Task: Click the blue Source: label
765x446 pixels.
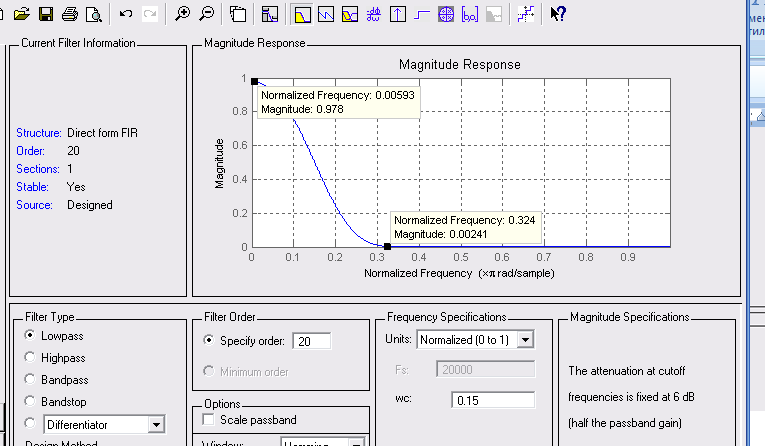Action: (34, 205)
